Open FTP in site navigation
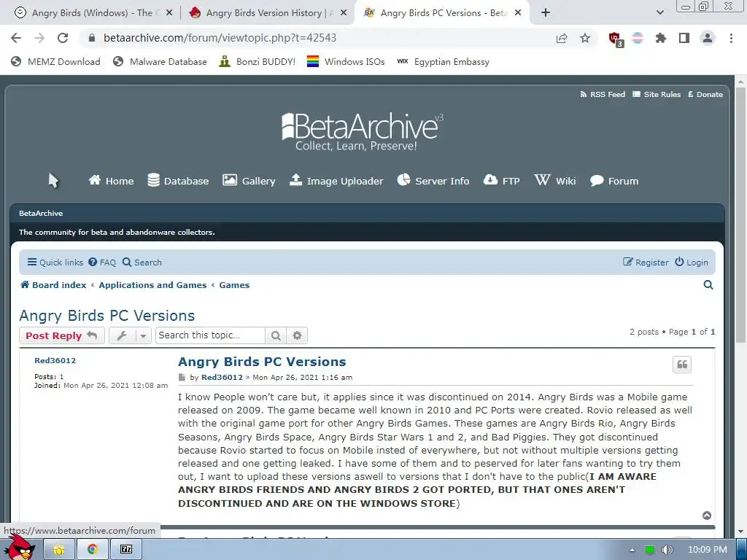The image size is (747, 560). click(x=501, y=181)
